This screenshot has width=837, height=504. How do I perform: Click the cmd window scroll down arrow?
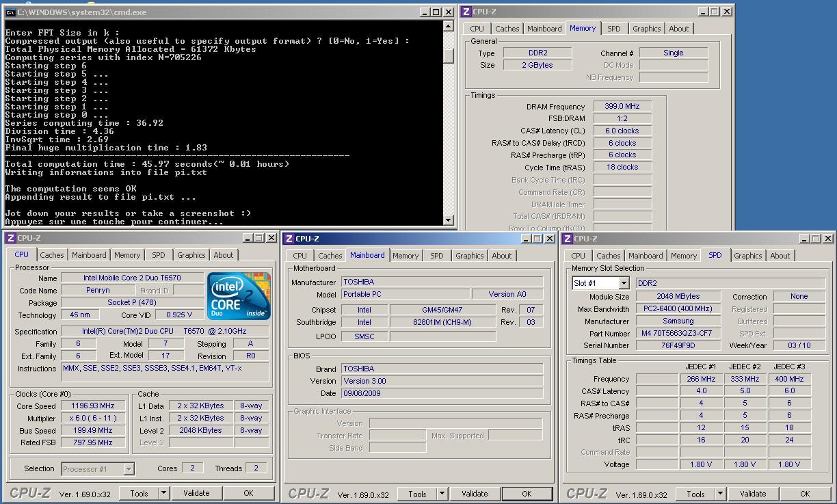pyautogui.click(x=449, y=220)
